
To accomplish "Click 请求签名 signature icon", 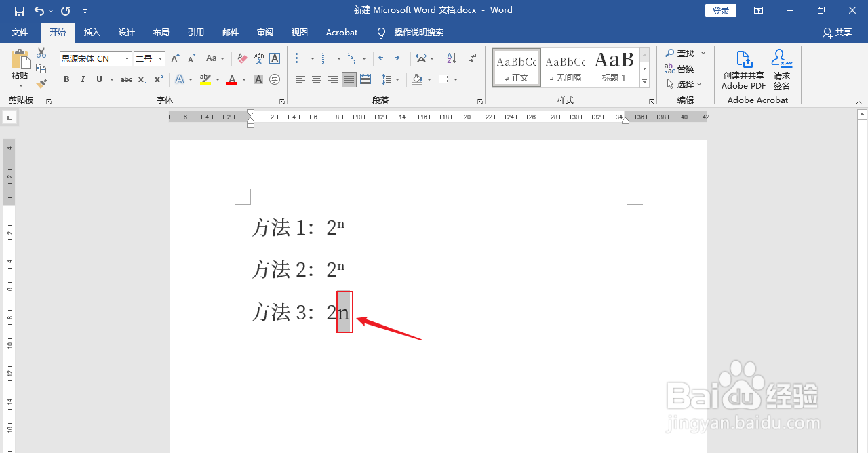I will coord(782,70).
